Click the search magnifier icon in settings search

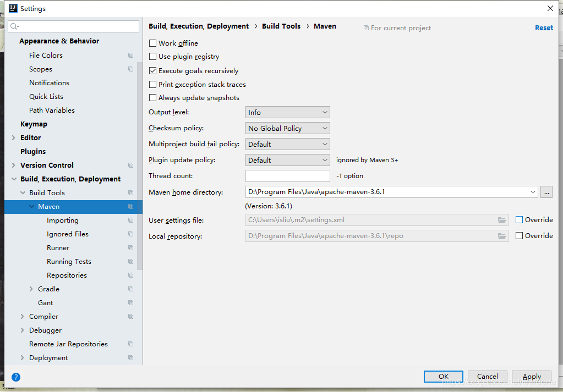pyautogui.click(x=14, y=26)
